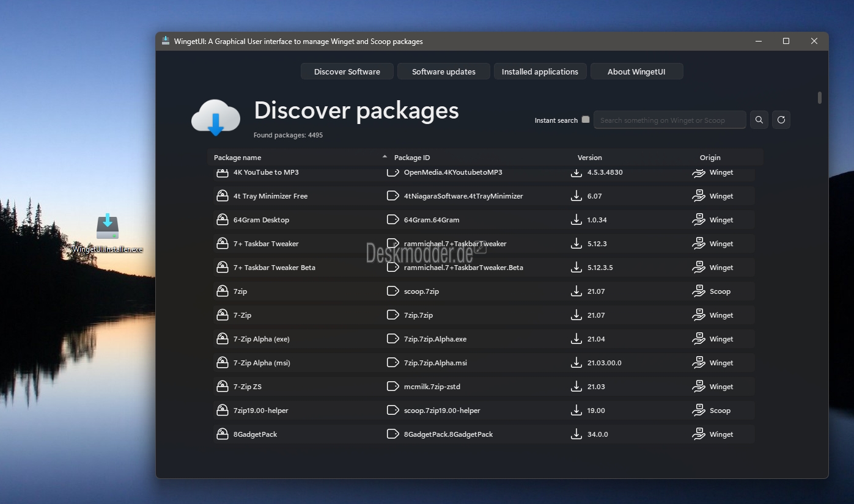The height and width of the screenshot is (504, 854).
Task: Click the WingetUI title bar app icon
Action: click(166, 41)
